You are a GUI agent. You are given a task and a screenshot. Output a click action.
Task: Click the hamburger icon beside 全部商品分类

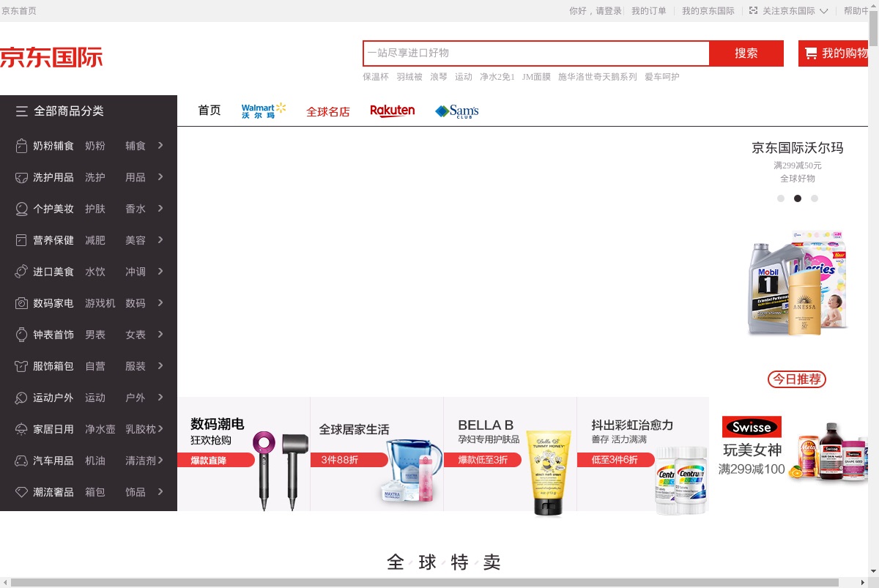point(22,111)
